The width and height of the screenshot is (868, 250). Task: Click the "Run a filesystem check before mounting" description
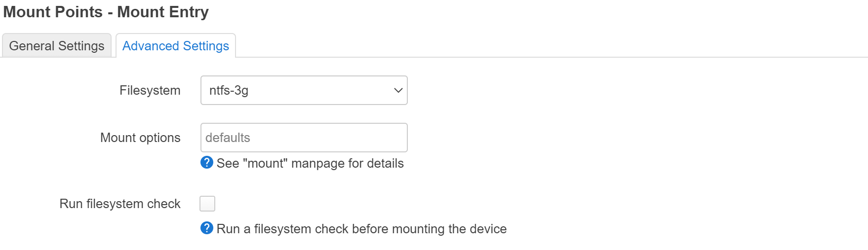click(361, 229)
